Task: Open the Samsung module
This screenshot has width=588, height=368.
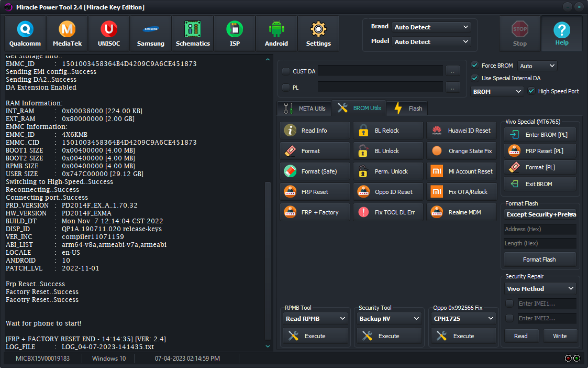Action: pyautogui.click(x=151, y=34)
